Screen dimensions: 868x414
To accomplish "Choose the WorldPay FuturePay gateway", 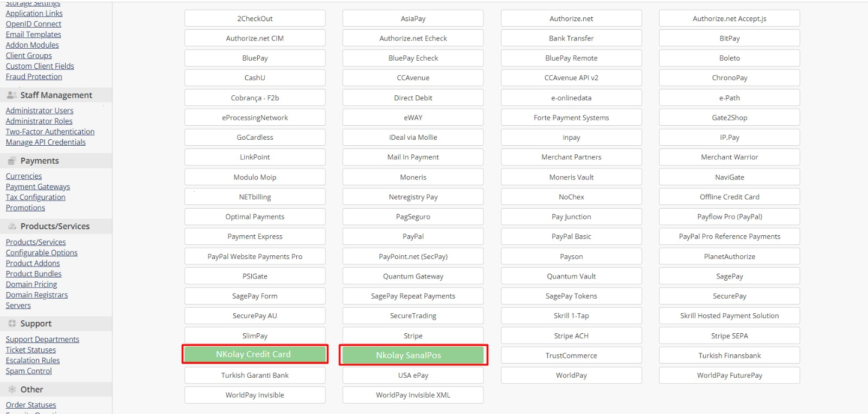I will click(x=729, y=376).
